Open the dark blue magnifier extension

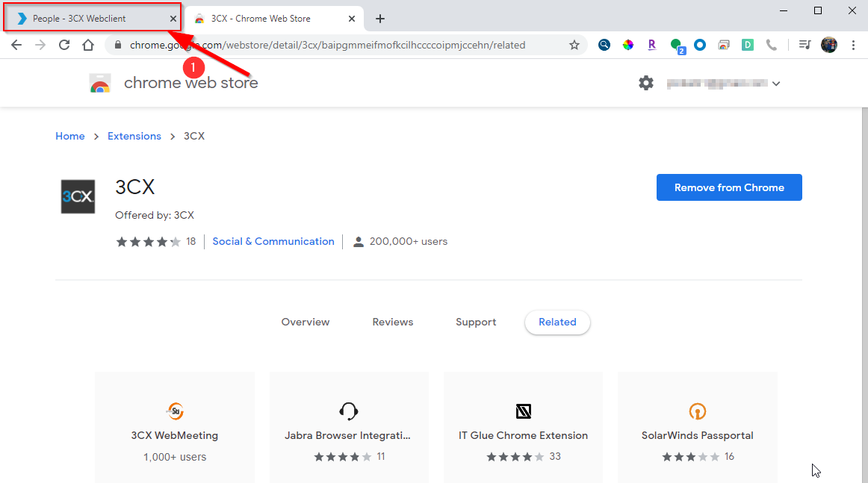click(604, 45)
